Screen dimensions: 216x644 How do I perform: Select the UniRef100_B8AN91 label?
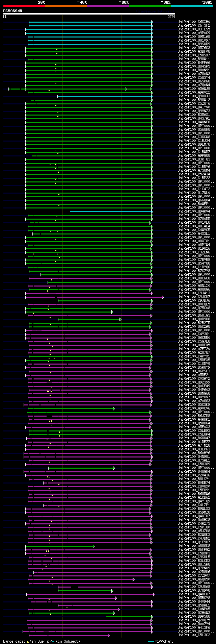point(194,70)
